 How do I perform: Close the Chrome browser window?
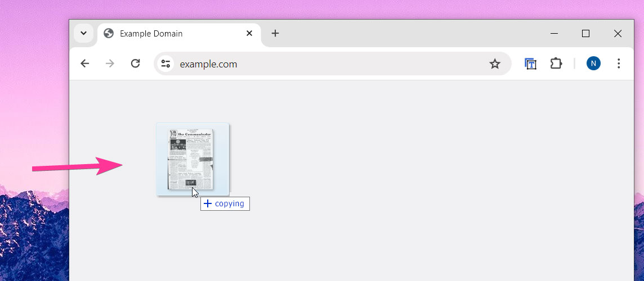(x=618, y=34)
